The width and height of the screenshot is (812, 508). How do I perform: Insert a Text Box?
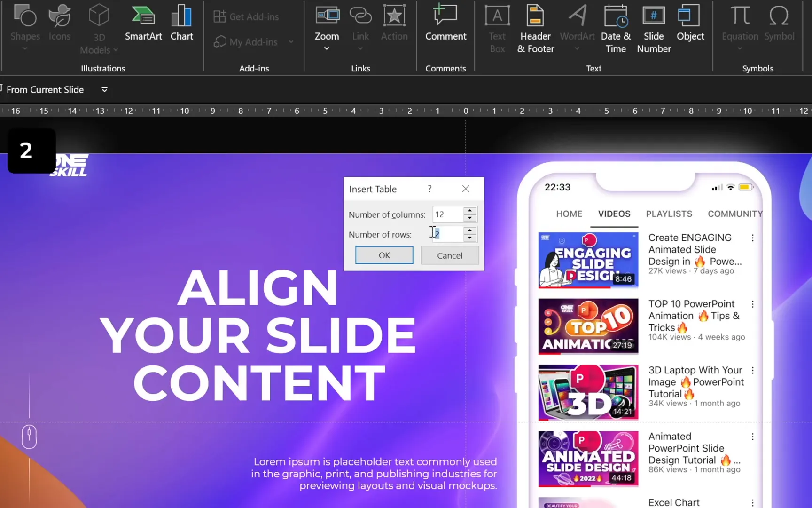pos(497,28)
